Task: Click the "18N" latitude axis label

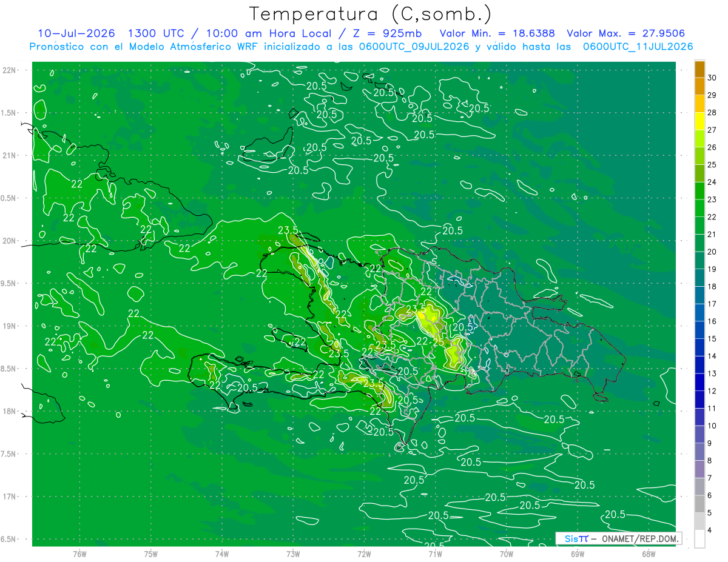Action: (x=10, y=412)
